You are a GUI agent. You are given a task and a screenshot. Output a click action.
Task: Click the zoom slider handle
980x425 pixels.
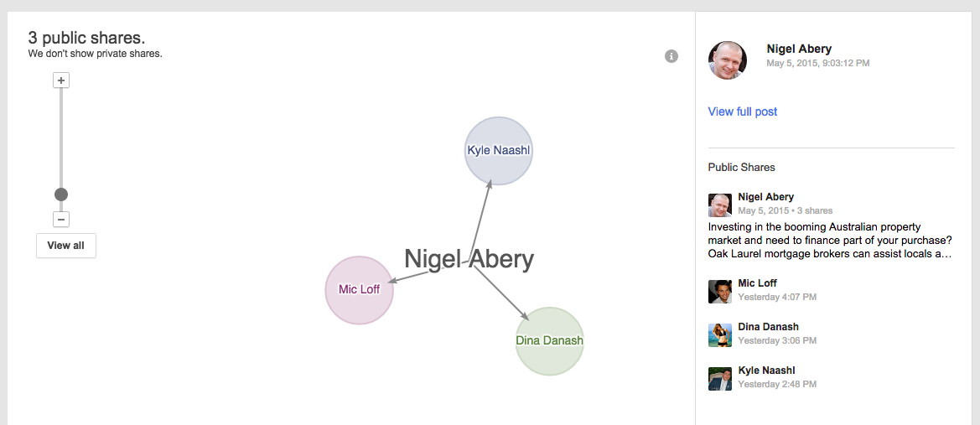(x=61, y=194)
